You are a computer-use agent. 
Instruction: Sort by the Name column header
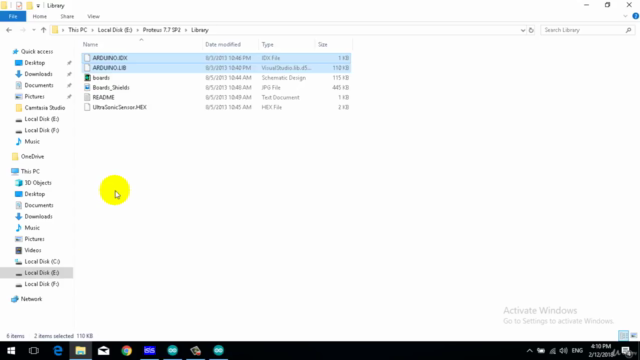90,44
